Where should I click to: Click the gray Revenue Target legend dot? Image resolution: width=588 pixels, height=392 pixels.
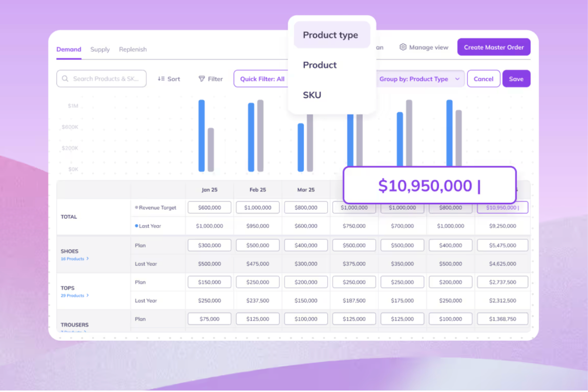coord(136,207)
